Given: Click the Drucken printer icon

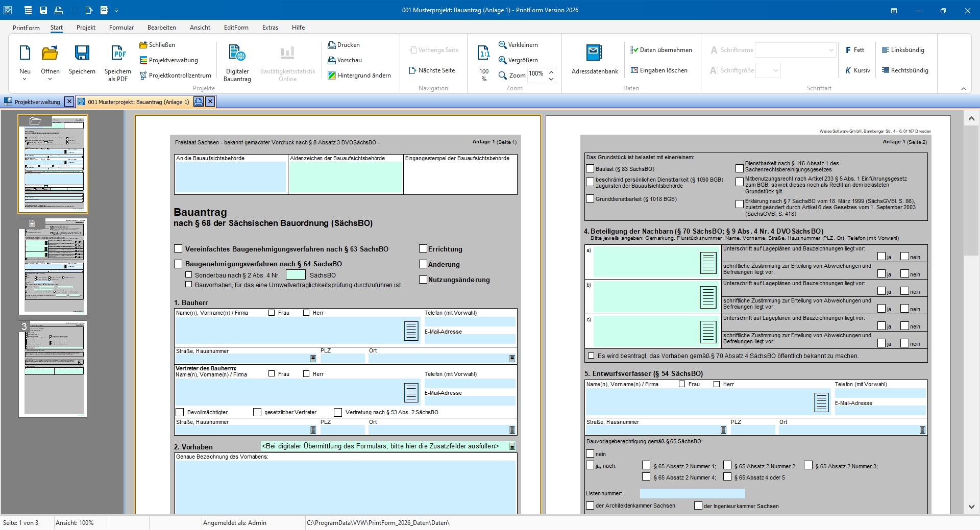Looking at the screenshot, I should tap(332, 45).
